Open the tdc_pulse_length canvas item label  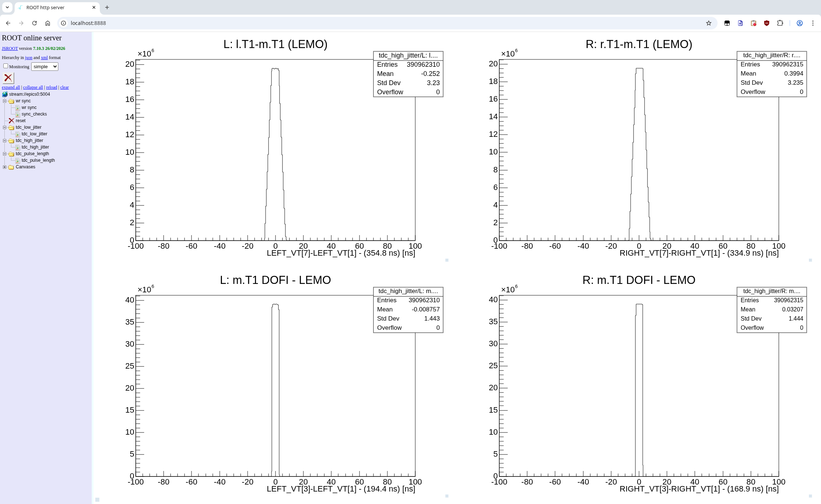(38, 160)
